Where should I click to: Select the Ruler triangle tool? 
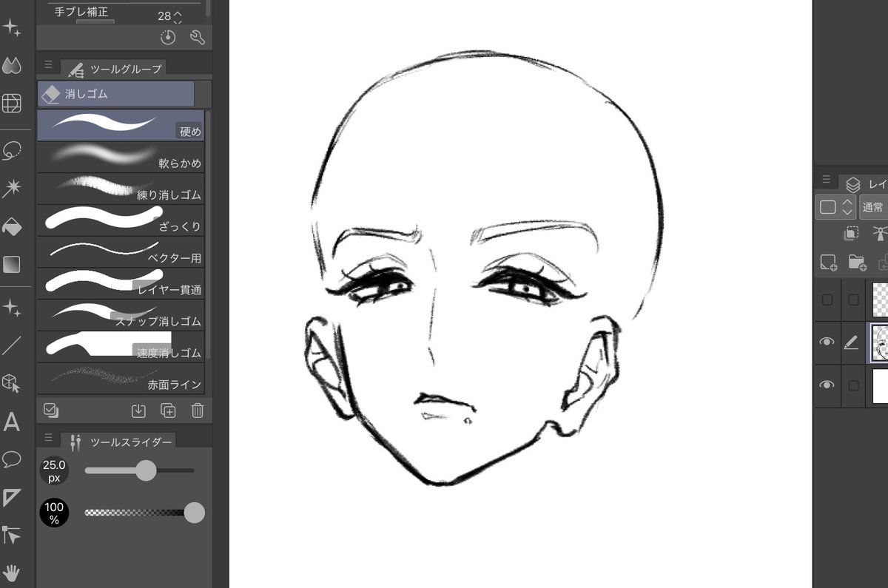pyautogui.click(x=12, y=498)
